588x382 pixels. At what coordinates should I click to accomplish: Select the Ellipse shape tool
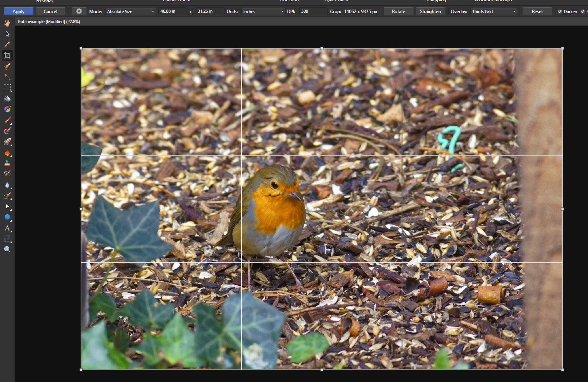[7, 217]
